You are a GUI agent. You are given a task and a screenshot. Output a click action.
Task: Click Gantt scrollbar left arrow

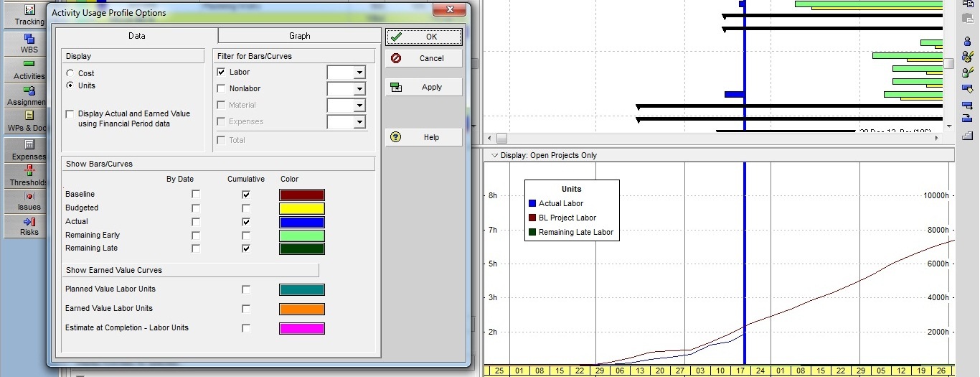[x=490, y=138]
